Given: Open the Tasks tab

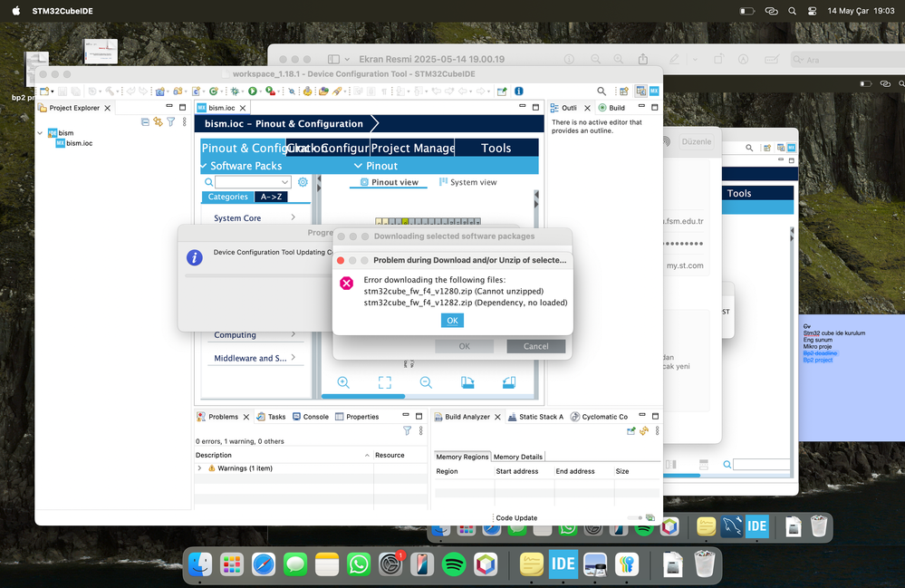Looking at the screenshot, I should [271, 417].
